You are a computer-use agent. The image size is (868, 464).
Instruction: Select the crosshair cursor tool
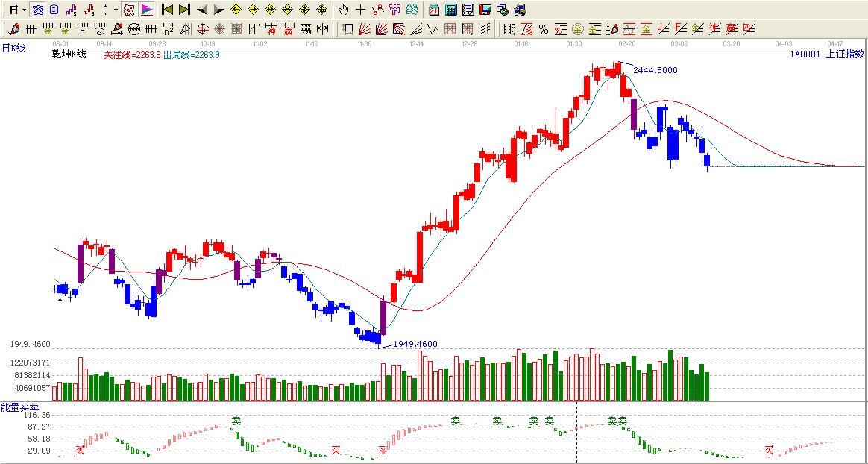[361, 10]
